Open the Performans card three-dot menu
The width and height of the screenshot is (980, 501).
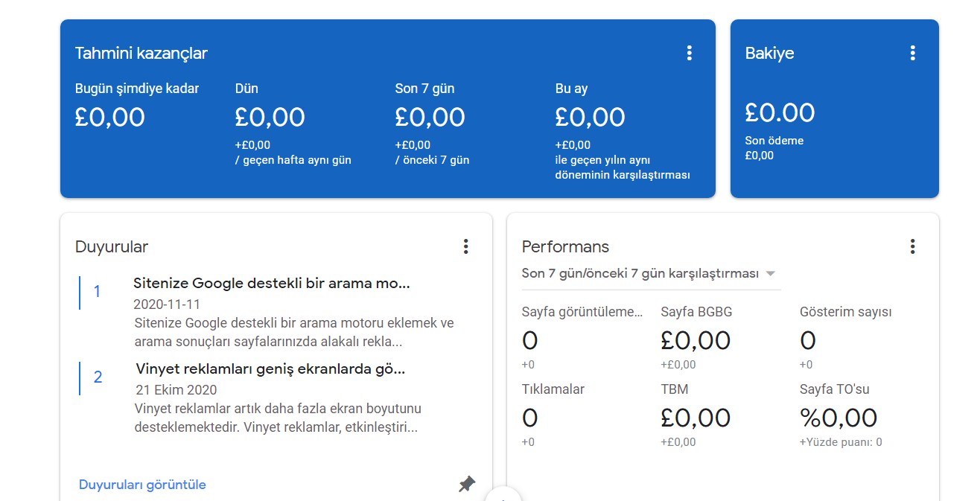(912, 246)
